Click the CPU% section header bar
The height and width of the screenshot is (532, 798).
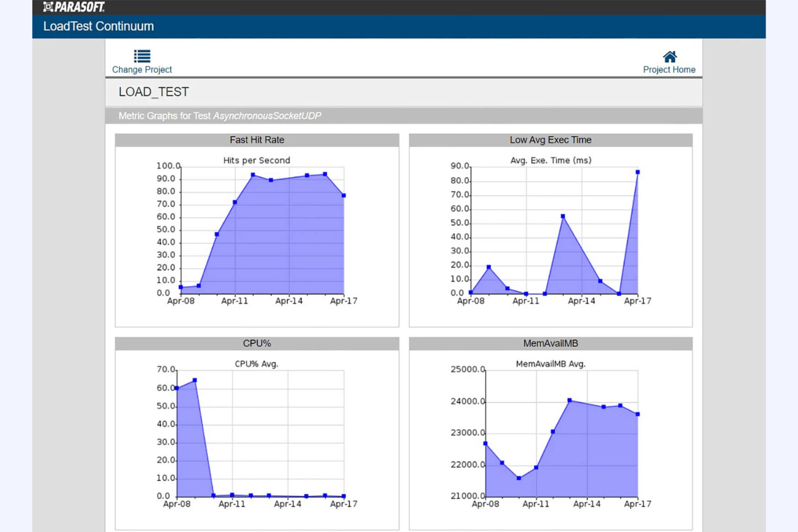[256, 343]
